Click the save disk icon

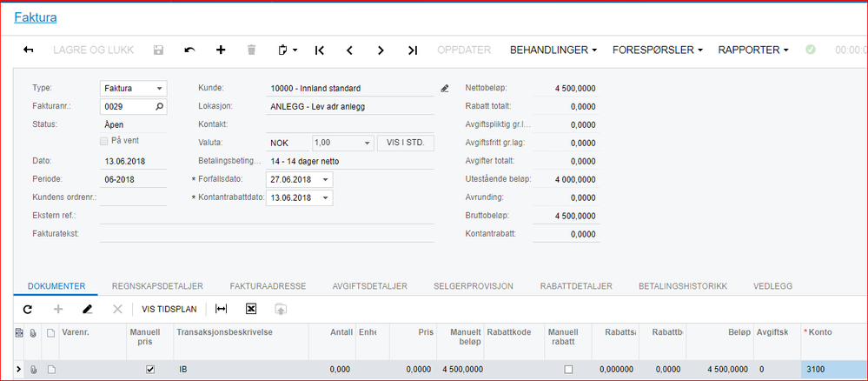tap(158, 50)
